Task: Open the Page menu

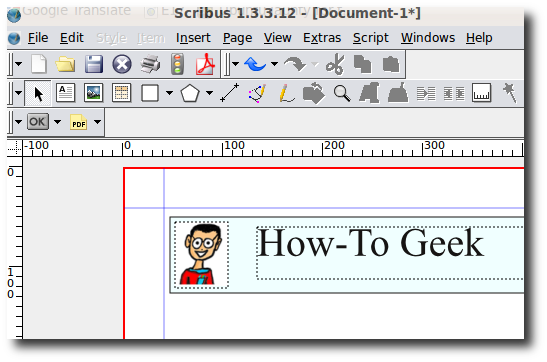Action: 237,38
